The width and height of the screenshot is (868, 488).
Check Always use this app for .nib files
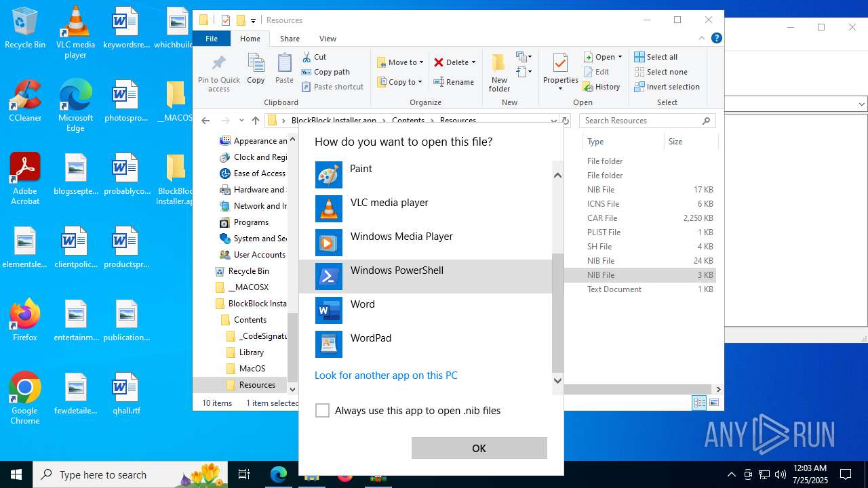click(x=323, y=411)
